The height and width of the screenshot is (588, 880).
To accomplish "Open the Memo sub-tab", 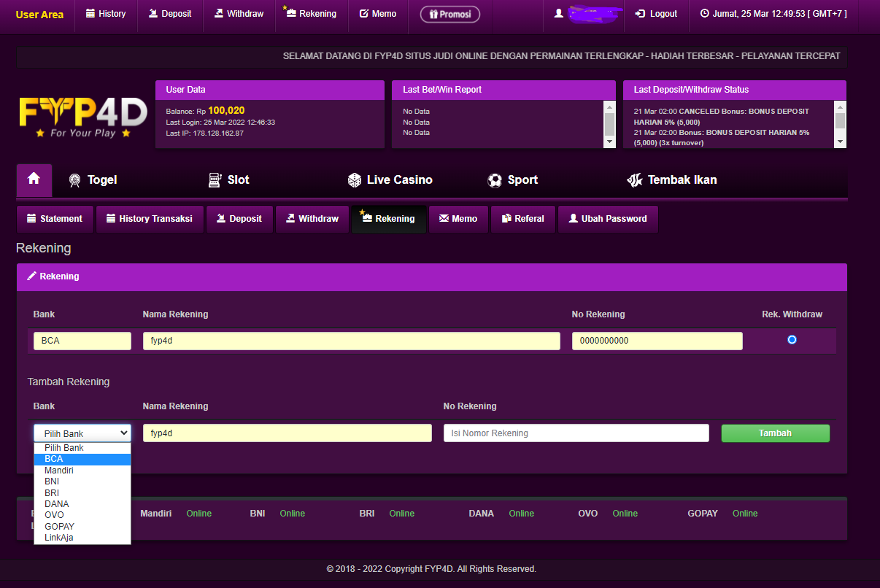I will pos(458,219).
